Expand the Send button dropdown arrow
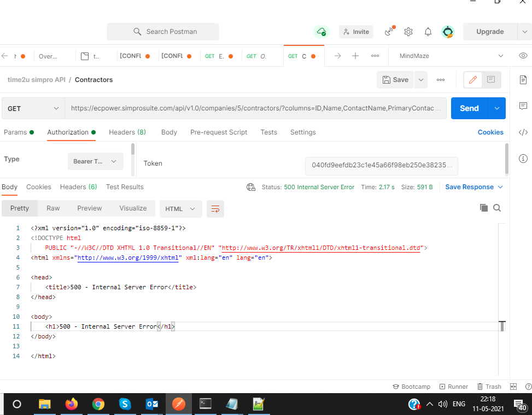 click(497, 108)
